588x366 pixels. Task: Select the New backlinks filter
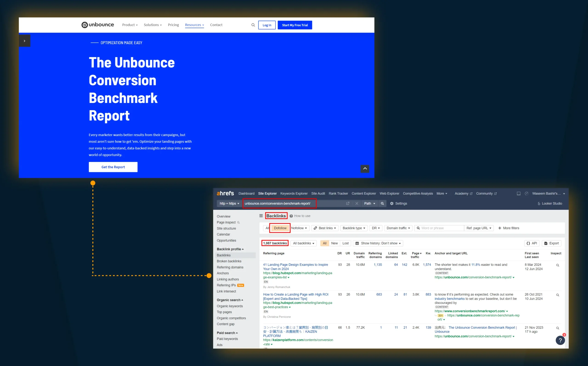[x=334, y=243]
